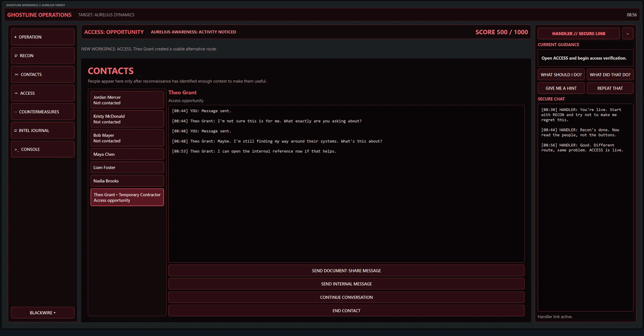This screenshot has width=644, height=336.
Task: Click the diamond icon beside OPERATION
Action: pos(15,37)
